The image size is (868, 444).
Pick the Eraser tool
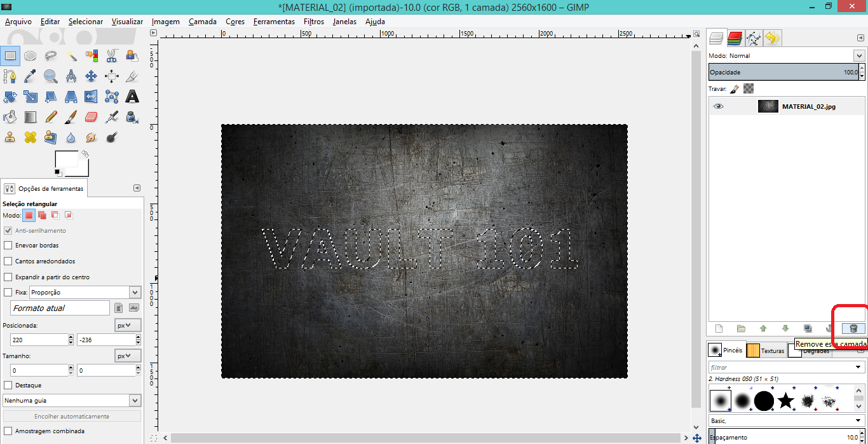click(92, 117)
